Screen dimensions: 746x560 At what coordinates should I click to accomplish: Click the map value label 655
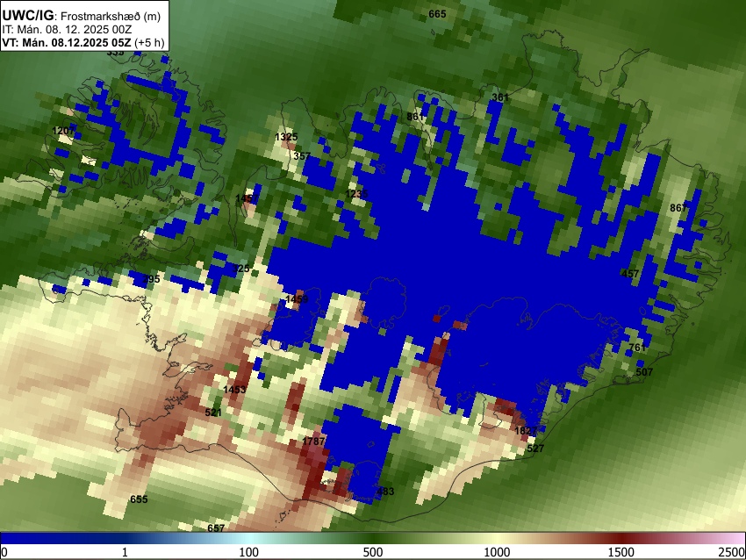(x=139, y=499)
